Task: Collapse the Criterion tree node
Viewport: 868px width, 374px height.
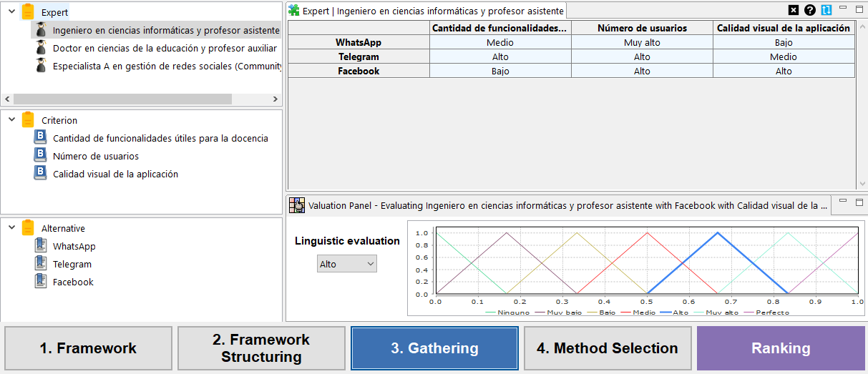Action: [11, 120]
